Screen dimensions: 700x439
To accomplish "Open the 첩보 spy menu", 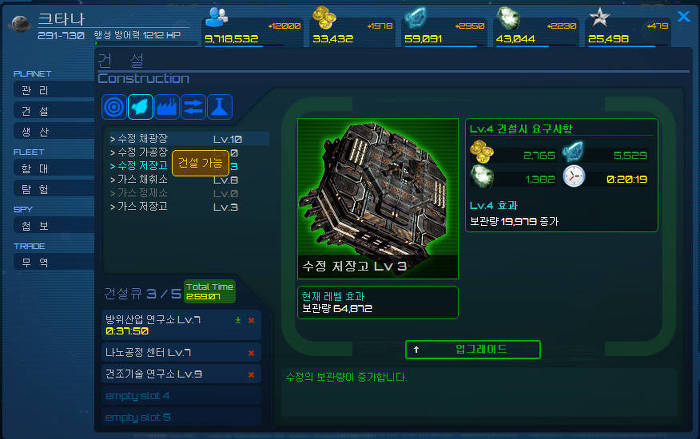I will coord(54,226).
